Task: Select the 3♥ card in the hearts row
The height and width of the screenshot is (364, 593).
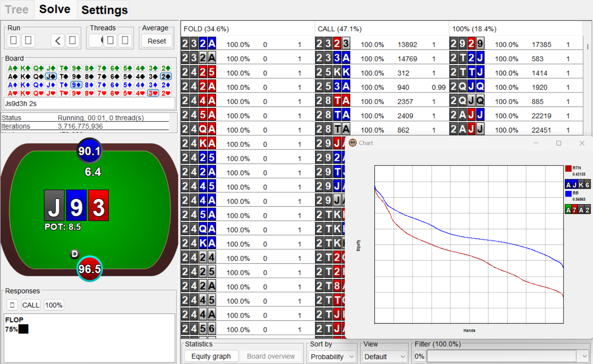Action: (x=153, y=92)
